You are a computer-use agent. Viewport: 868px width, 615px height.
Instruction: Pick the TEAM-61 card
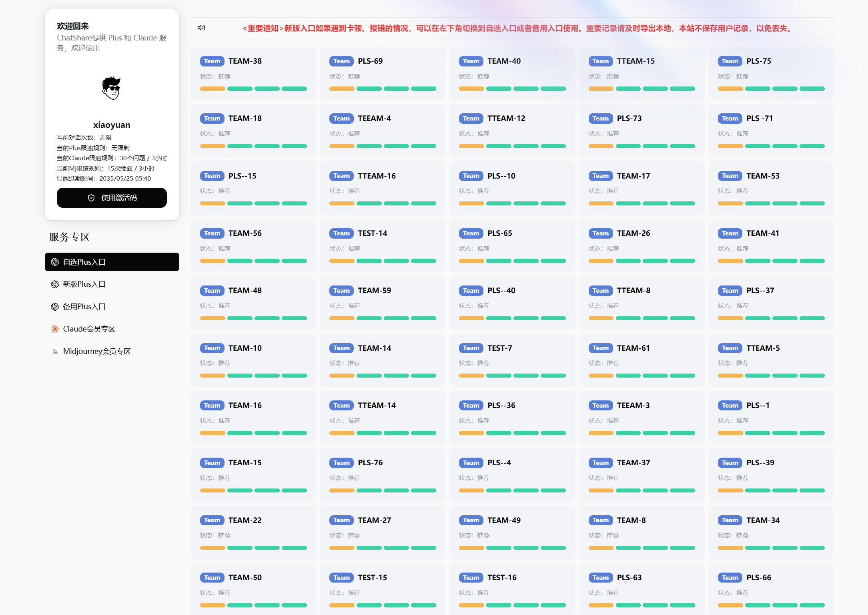pyautogui.click(x=641, y=360)
